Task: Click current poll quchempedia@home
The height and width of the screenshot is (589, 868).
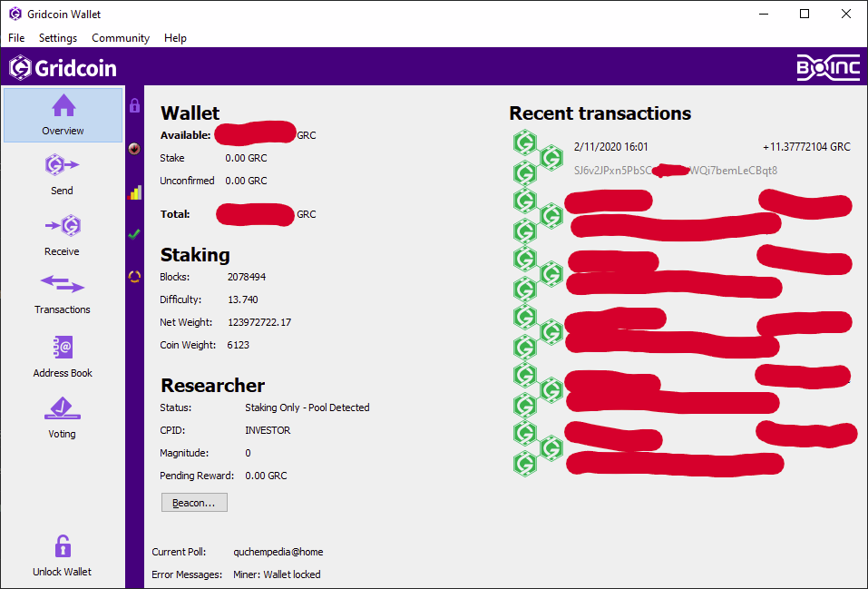Action: pos(278,552)
